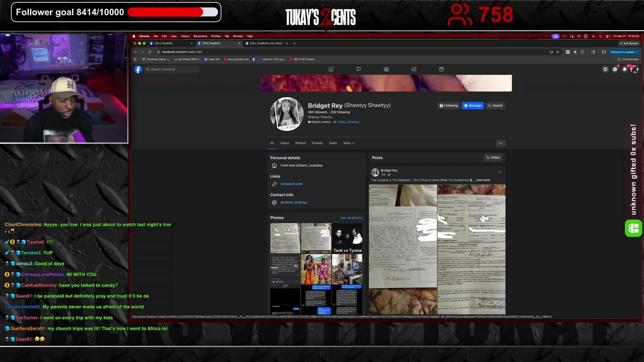The image size is (644, 362).
Task: Open the Chrome menu in the macOS menu bar
Action: [x=144, y=36]
